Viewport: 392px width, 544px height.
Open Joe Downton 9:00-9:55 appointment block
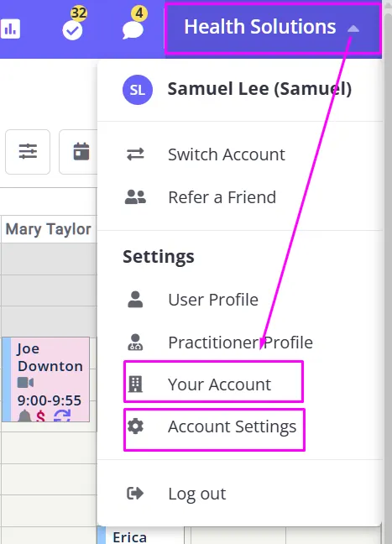pos(46,379)
